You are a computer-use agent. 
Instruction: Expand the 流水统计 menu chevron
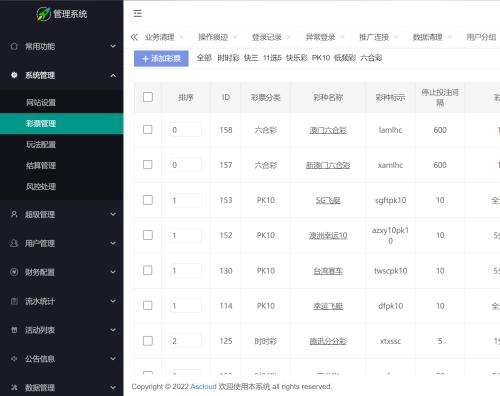(x=113, y=301)
